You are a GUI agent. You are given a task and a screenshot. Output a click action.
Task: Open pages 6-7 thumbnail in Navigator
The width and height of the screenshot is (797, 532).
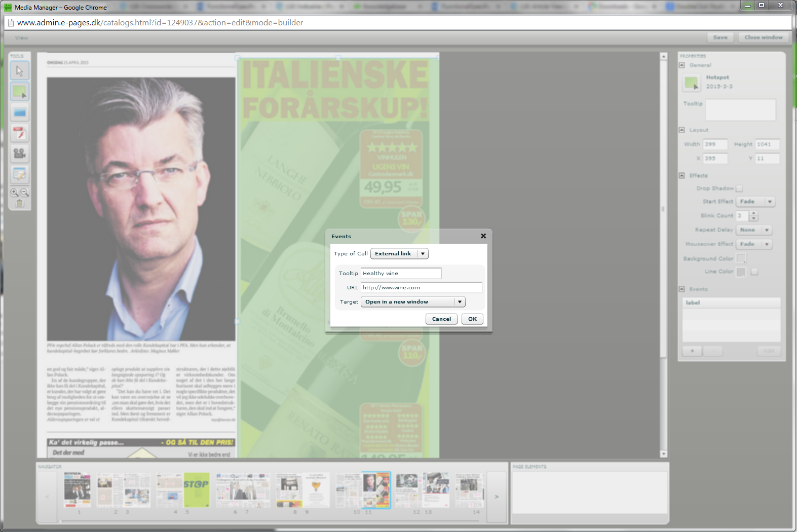(x=243, y=490)
